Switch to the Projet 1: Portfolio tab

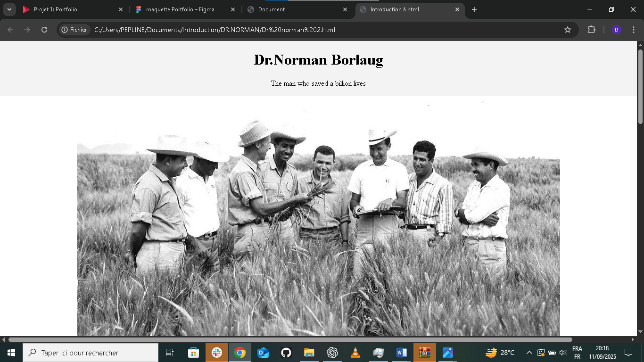pyautogui.click(x=66, y=9)
